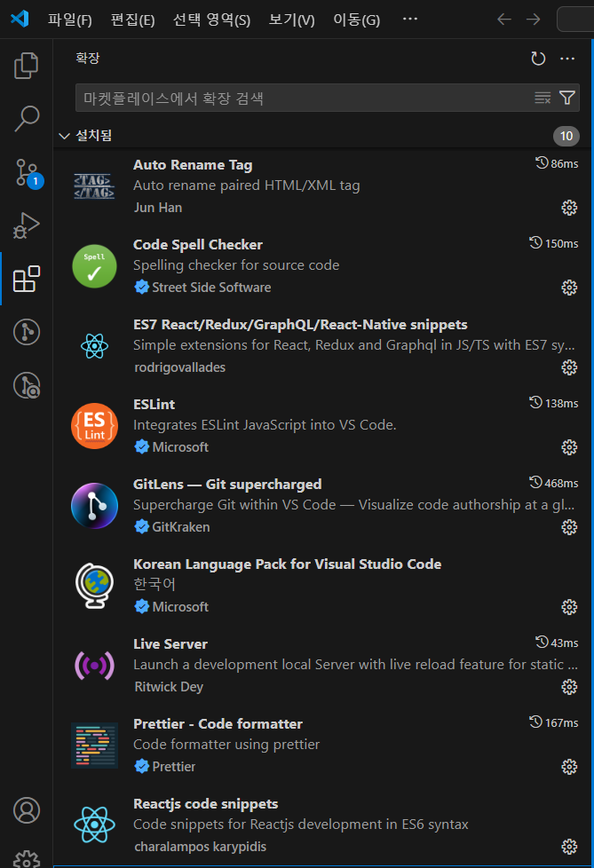This screenshot has width=594, height=868.
Task: Select Live Server extension title
Action: click(x=170, y=644)
